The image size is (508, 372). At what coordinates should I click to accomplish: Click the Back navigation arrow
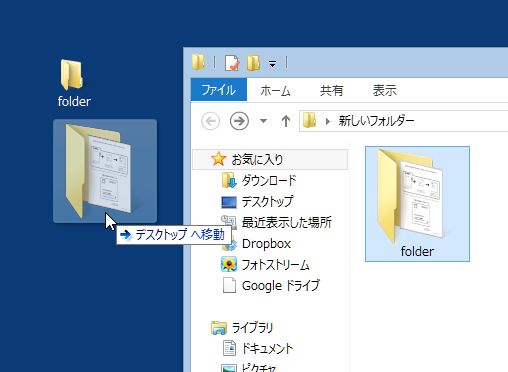(211, 121)
